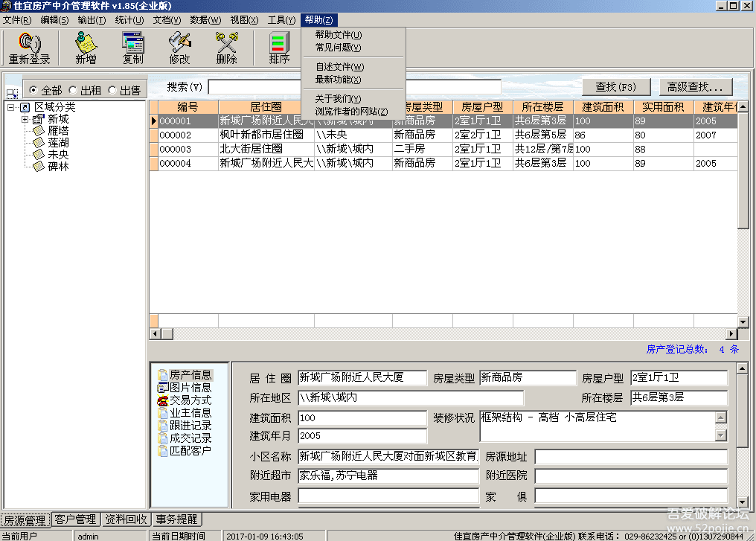Open the 统计(U) menu
The width and height of the screenshot is (756, 541).
129,20
